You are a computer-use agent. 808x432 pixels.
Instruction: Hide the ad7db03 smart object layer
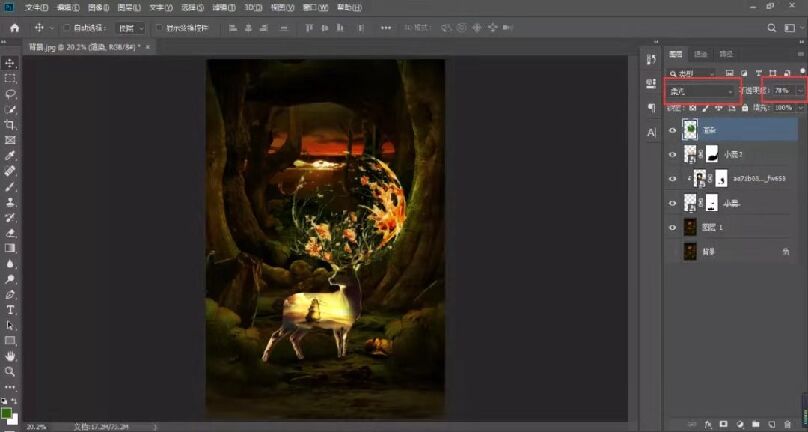coord(672,179)
